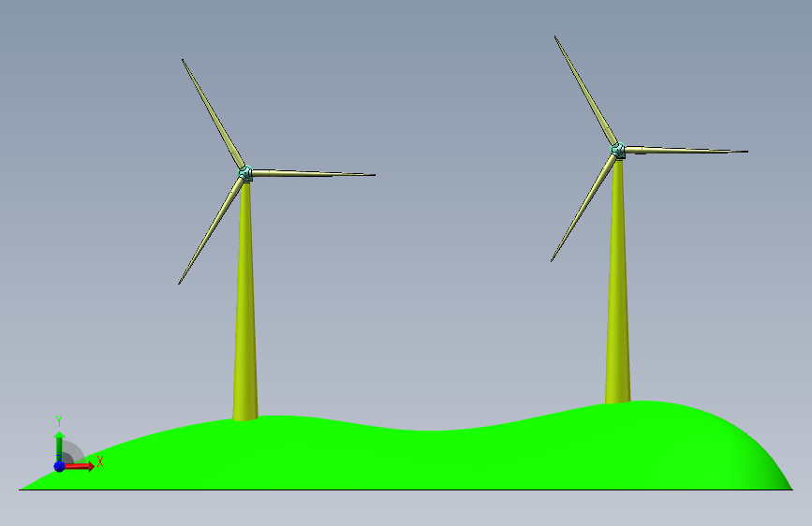The width and height of the screenshot is (812, 526).
Task: Click the green Y label of the triad
Action: pos(59,421)
